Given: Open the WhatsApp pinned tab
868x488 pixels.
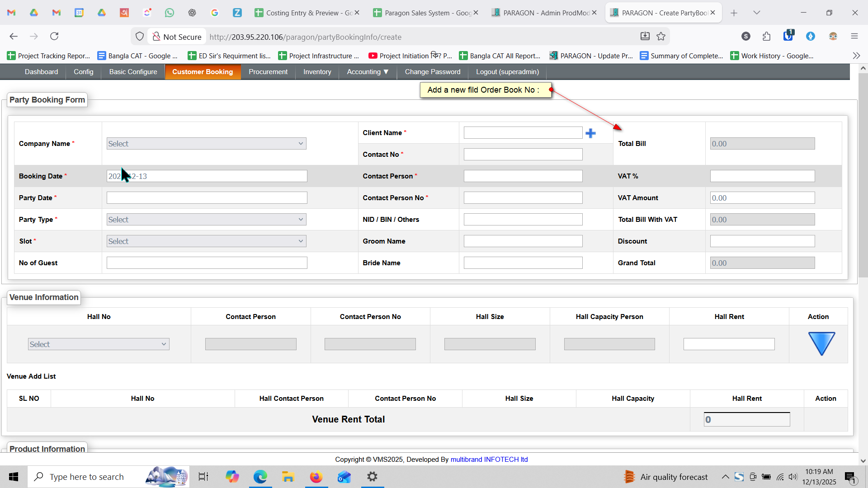Looking at the screenshot, I should (x=170, y=13).
